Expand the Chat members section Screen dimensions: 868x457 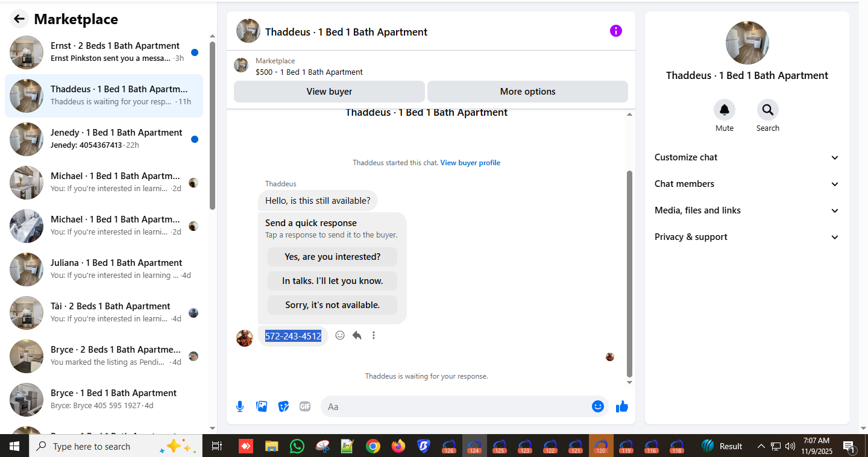coord(747,184)
